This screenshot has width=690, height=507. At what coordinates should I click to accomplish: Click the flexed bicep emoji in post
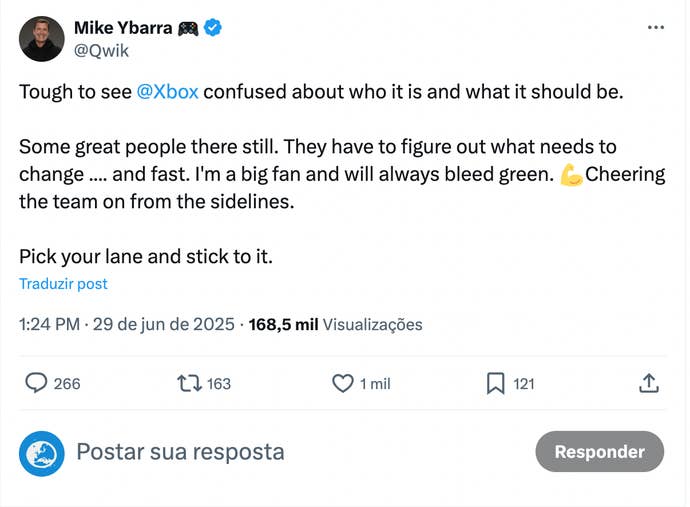[x=571, y=174]
